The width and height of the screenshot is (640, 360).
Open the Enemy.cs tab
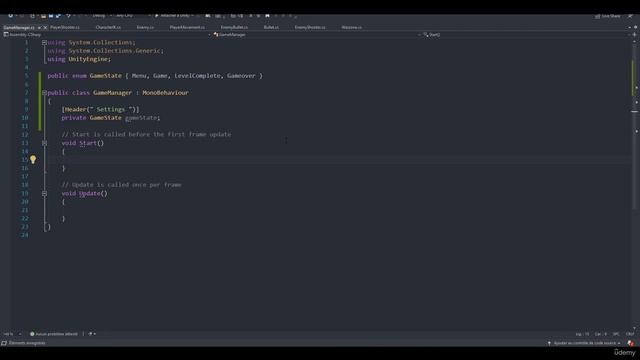[145, 27]
